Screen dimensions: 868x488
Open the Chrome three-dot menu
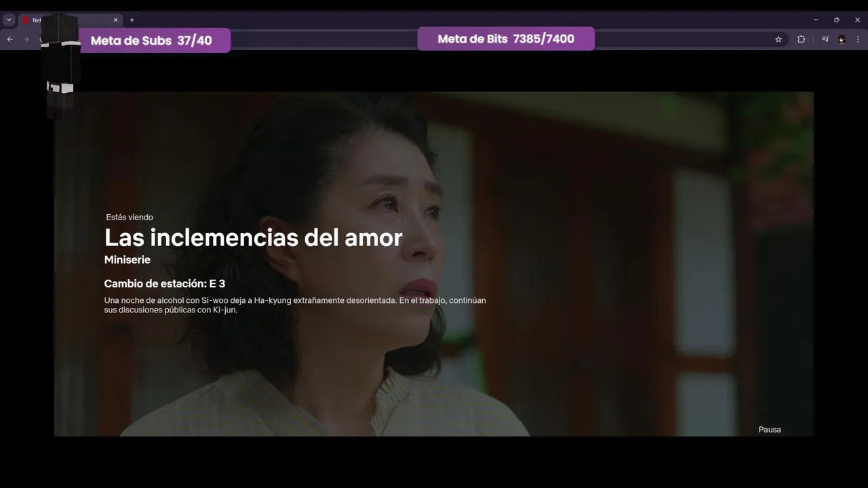858,39
